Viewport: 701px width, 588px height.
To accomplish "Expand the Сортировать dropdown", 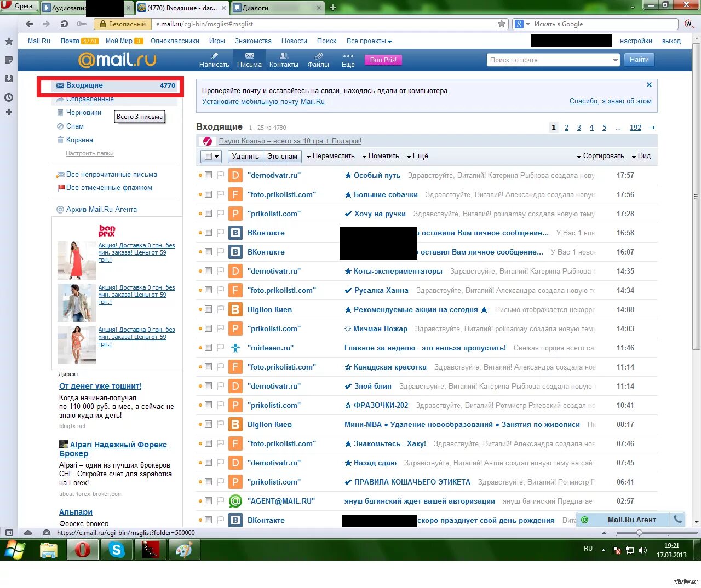I will [600, 156].
